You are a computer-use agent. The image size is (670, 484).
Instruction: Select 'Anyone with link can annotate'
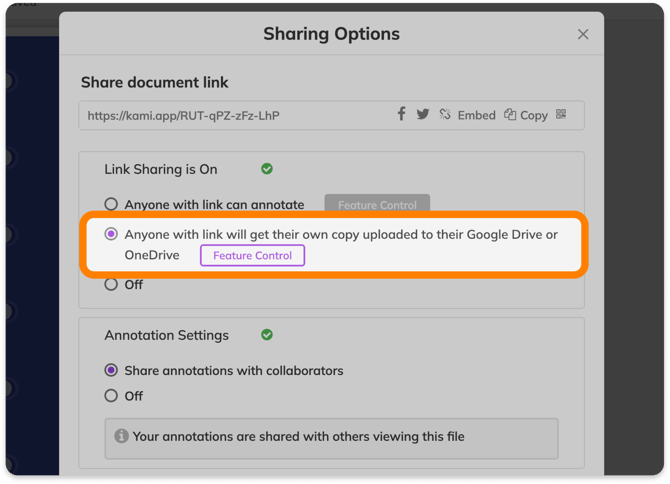click(111, 204)
